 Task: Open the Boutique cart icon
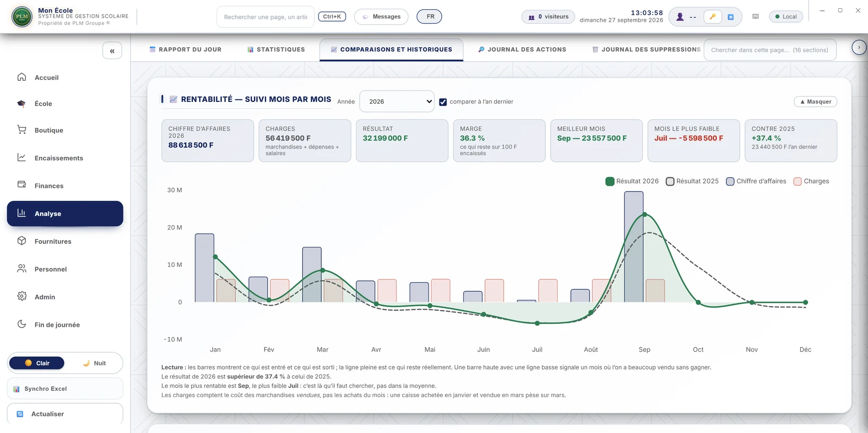22,130
